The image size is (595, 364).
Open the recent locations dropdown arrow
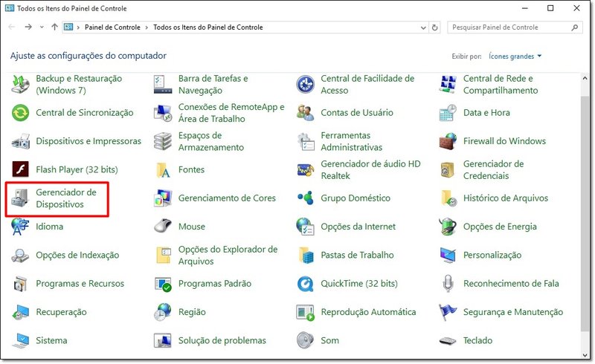point(42,27)
